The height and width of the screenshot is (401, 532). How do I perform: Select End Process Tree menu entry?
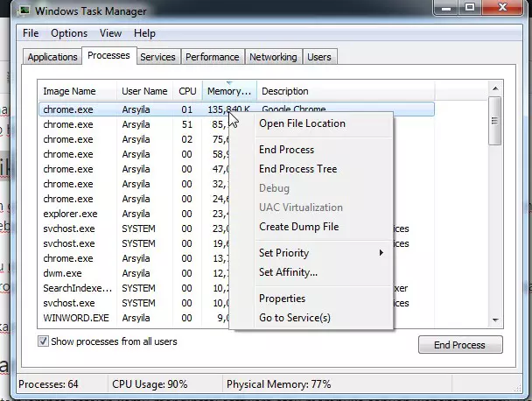click(x=311, y=169)
